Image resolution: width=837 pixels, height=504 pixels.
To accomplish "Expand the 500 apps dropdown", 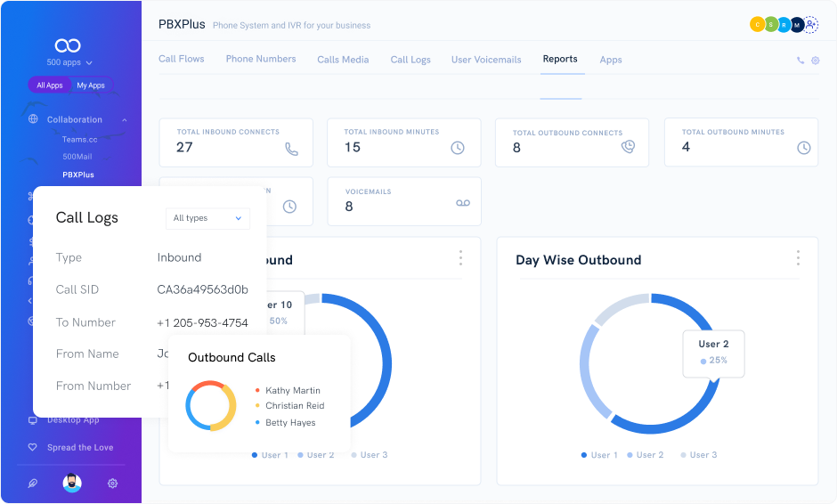I will (69, 63).
